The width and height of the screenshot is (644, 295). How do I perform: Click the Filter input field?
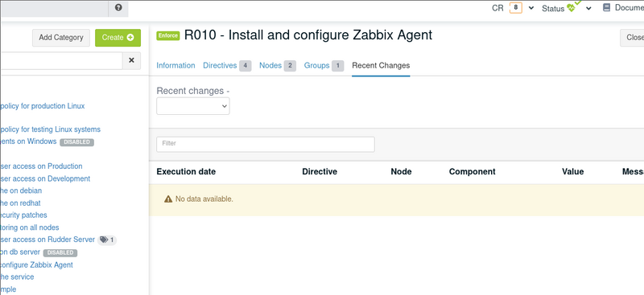(266, 144)
